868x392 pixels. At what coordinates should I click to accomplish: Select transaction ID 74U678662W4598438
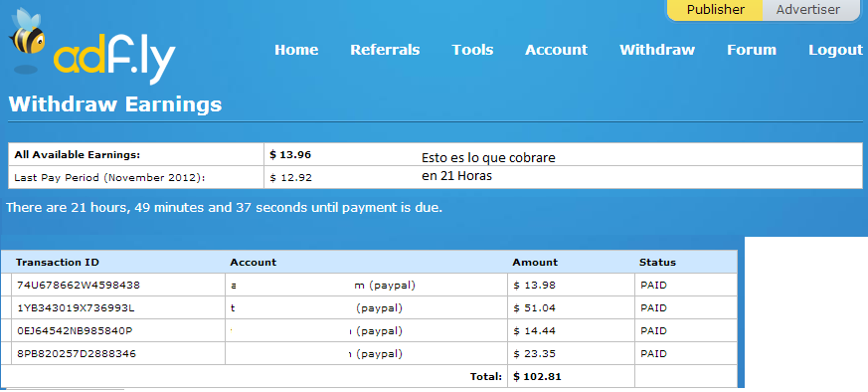(x=79, y=286)
